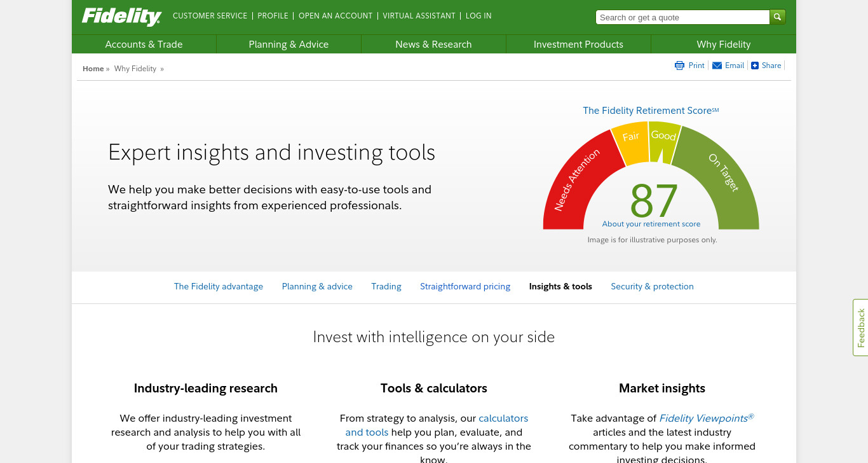Screen dimensions: 868x463
Task: Click the Expert insights and investing tools heading
Action: 271,153
